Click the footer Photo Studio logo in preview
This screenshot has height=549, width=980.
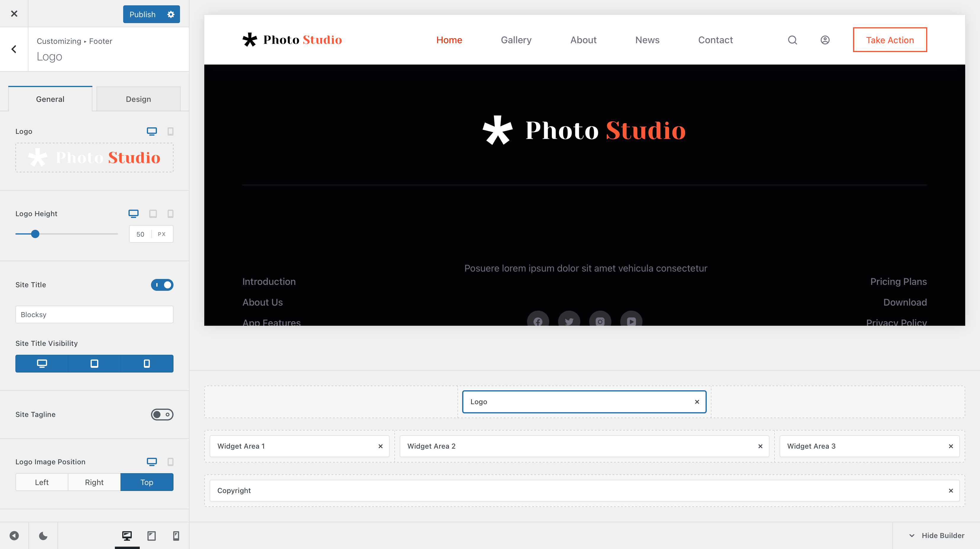(x=584, y=130)
